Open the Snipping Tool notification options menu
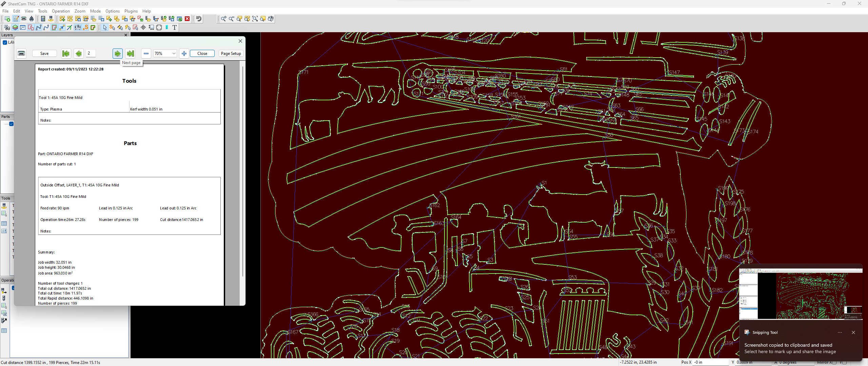 (x=840, y=332)
